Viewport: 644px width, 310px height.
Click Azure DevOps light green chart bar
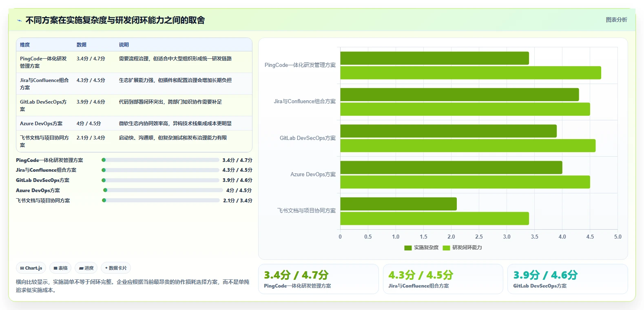pos(465,182)
